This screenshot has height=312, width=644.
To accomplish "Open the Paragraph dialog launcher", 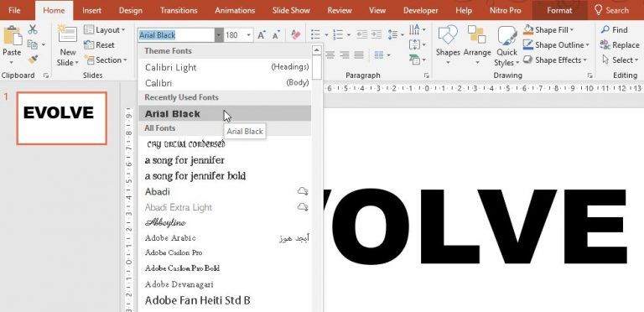I will coord(426,75).
